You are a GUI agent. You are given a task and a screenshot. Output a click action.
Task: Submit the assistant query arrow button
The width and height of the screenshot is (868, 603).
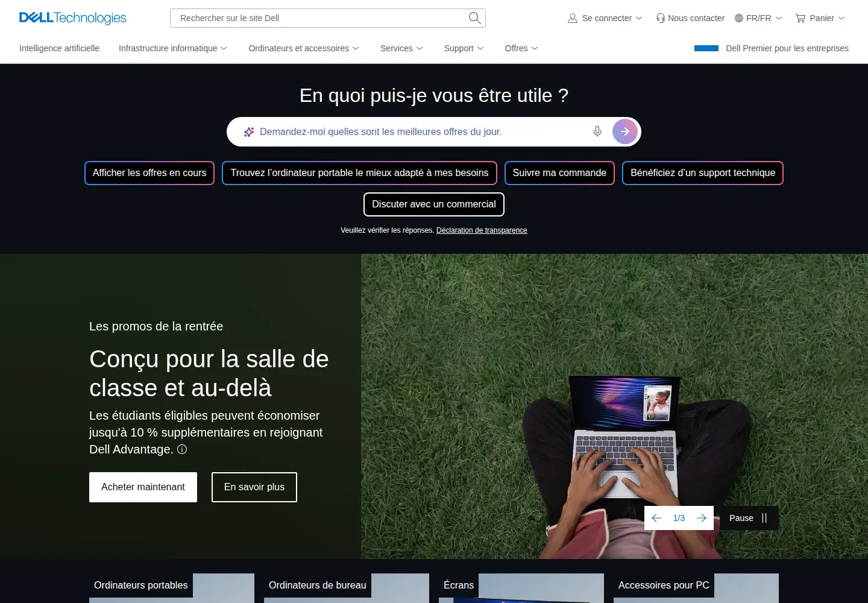tap(625, 131)
